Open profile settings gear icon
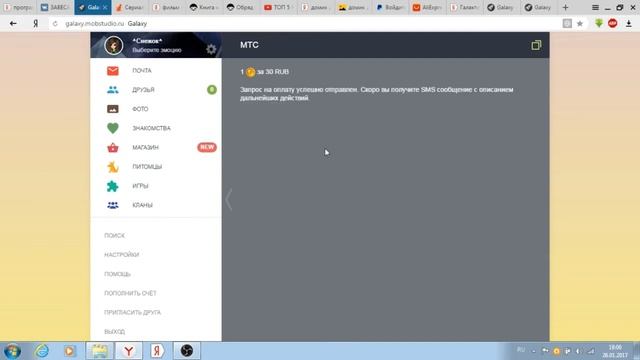The height and width of the screenshot is (360, 640). tap(211, 49)
